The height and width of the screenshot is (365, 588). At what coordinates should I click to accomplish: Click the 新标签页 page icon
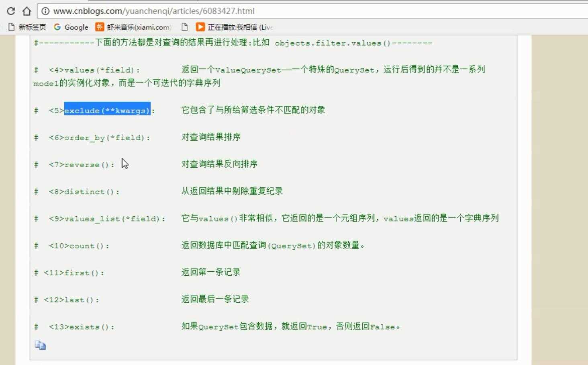point(12,27)
